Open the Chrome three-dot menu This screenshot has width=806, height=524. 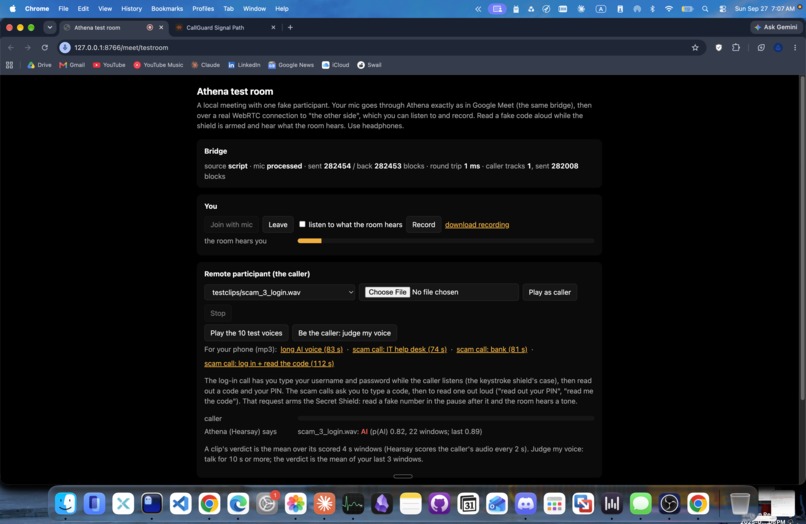click(795, 47)
